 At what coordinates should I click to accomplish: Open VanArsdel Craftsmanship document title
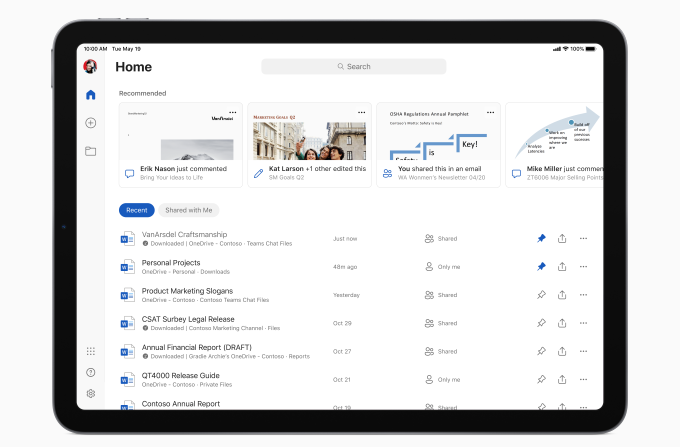point(184,234)
